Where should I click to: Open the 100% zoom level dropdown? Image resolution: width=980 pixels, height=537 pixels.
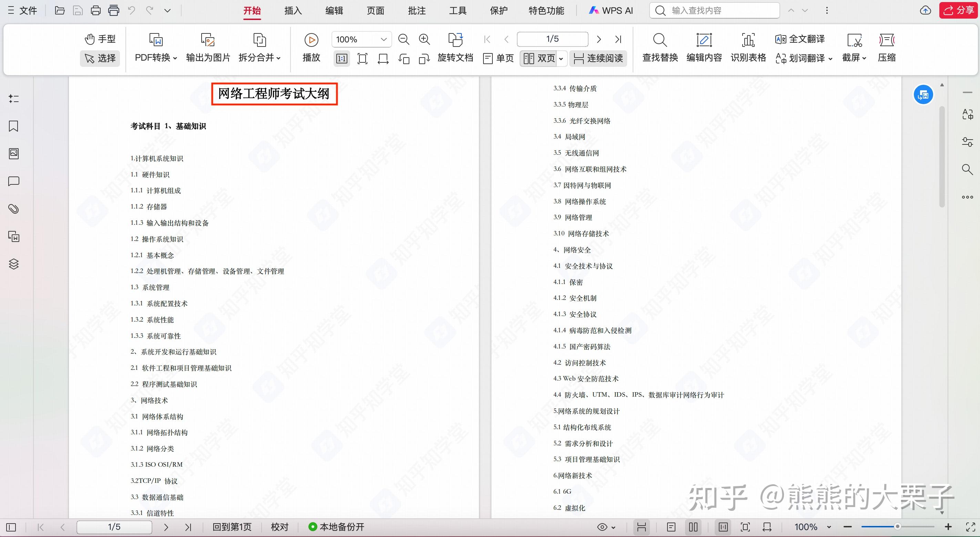point(384,39)
